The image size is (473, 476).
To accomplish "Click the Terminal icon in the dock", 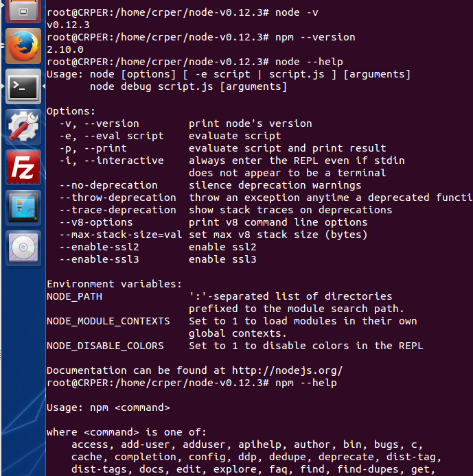I will (23, 86).
